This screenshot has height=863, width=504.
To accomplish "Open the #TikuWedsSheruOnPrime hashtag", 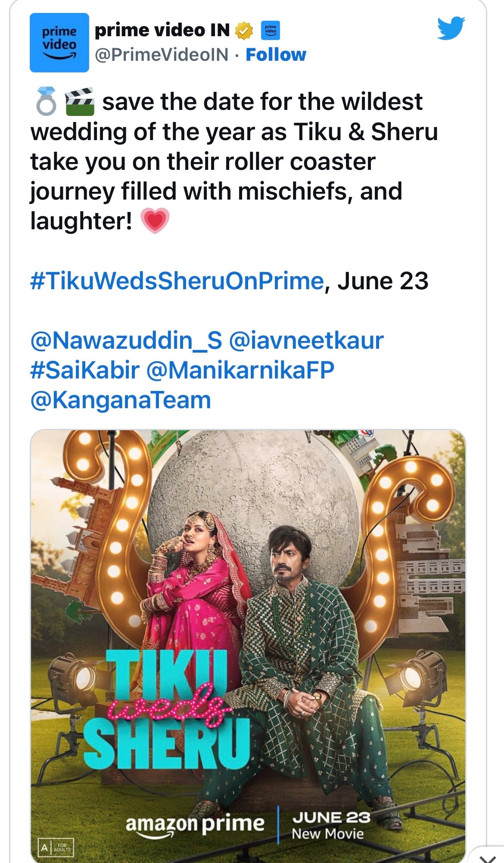I will 177,281.
